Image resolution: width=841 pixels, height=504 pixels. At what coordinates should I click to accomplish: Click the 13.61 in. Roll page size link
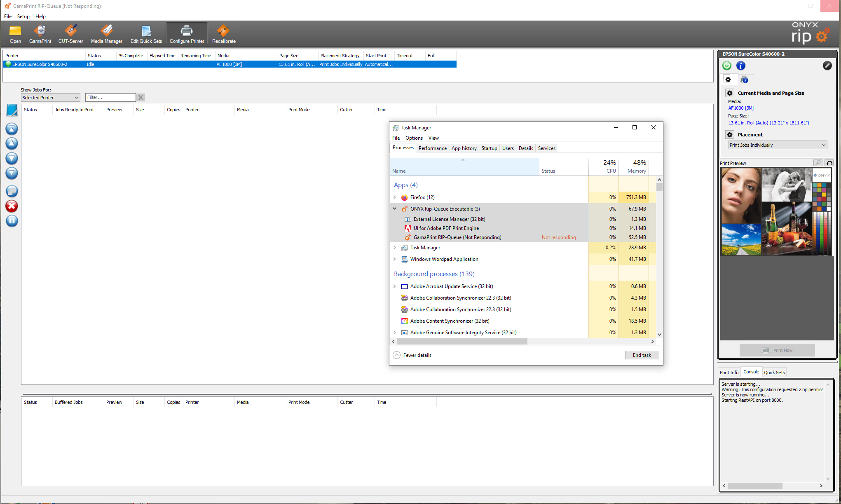coord(768,123)
